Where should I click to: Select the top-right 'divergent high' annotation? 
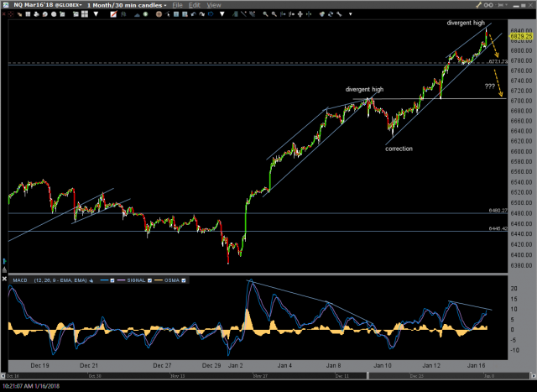click(466, 23)
